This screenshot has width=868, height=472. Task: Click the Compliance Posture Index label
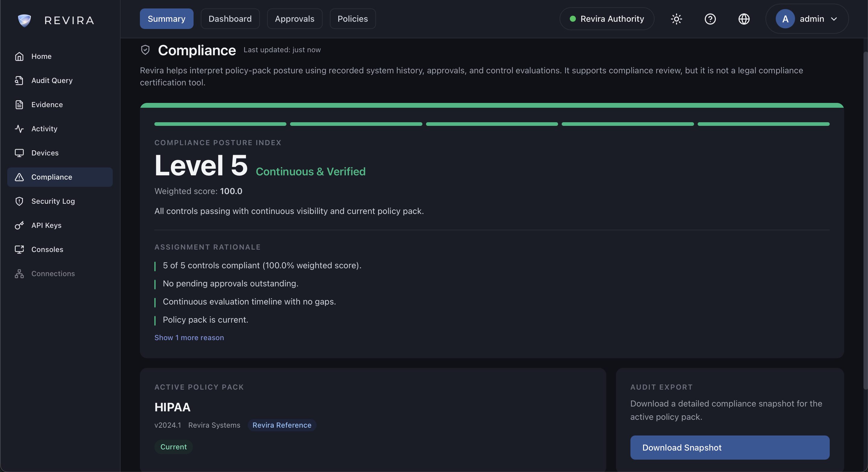pos(218,143)
